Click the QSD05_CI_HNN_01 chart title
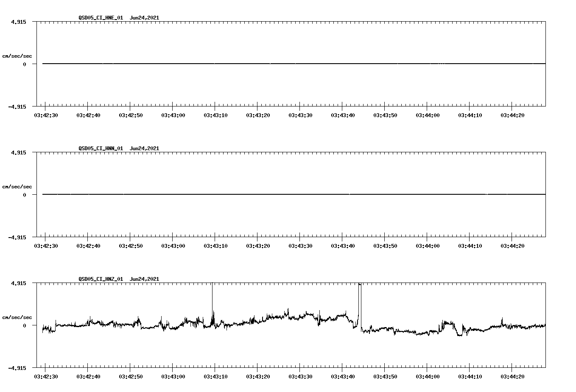 pyautogui.click(x=119, y=148)
